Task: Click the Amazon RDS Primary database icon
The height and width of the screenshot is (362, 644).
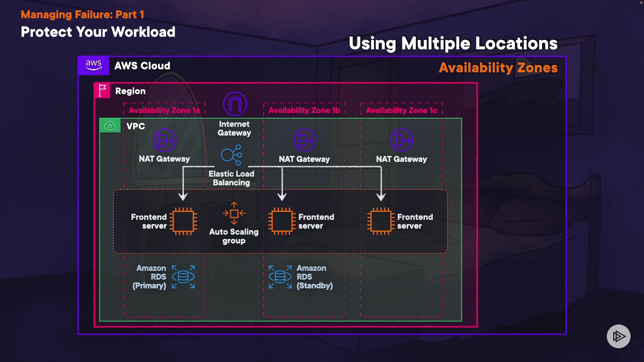Action: click(183, 277)
